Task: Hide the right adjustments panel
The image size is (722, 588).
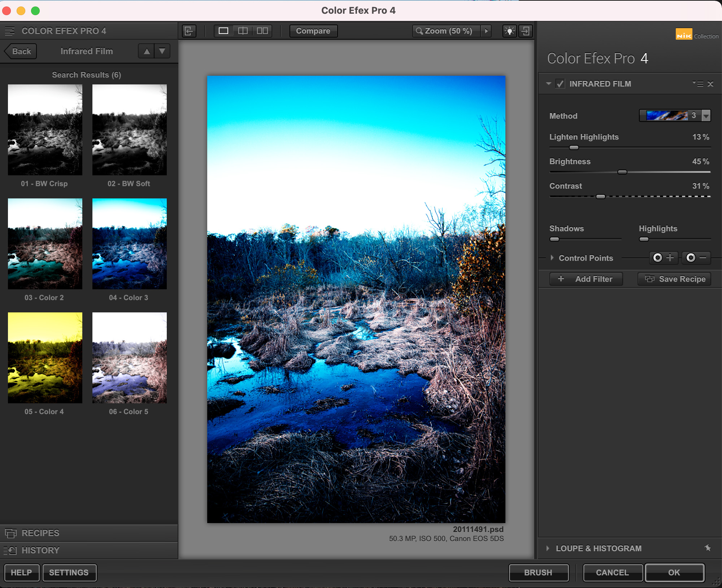Action: (526, 31)
